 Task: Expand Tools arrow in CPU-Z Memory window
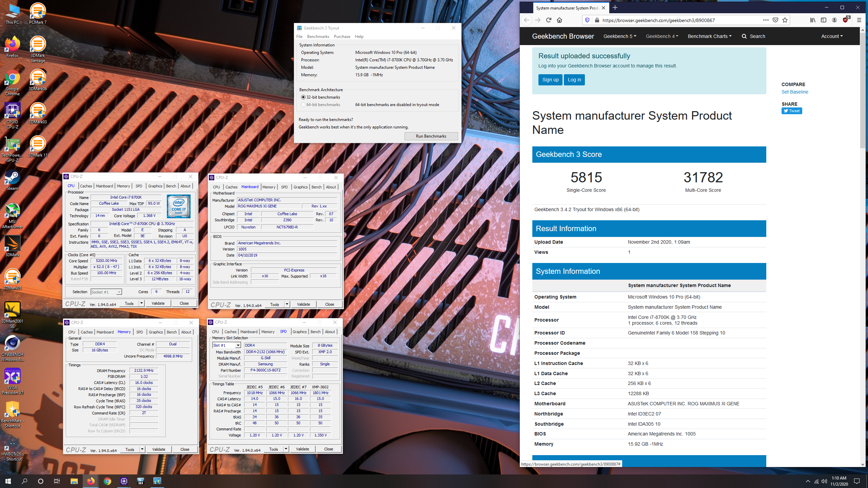point(142,449)
